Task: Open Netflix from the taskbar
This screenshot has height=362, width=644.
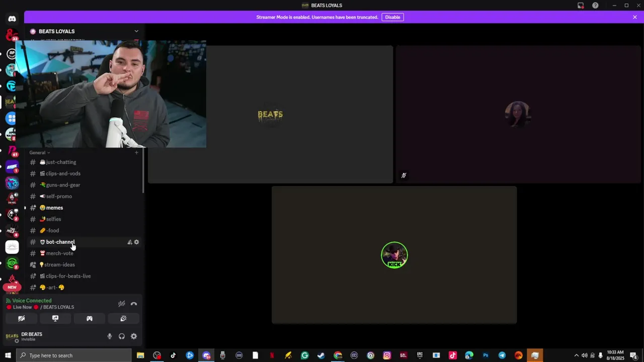Action: [x=272, y=355]
